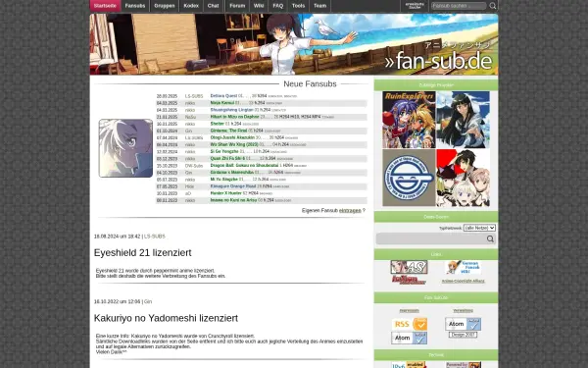The height and width of the screenshot is (368, 588).
Task: Open the Team menu item
Action: click(x=319, y=6)
